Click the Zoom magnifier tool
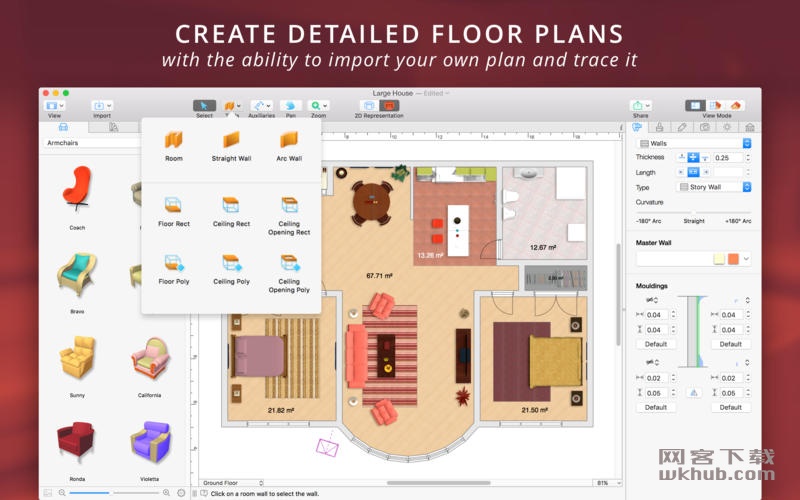Screen dimensions: 800x500 [316, 106]
